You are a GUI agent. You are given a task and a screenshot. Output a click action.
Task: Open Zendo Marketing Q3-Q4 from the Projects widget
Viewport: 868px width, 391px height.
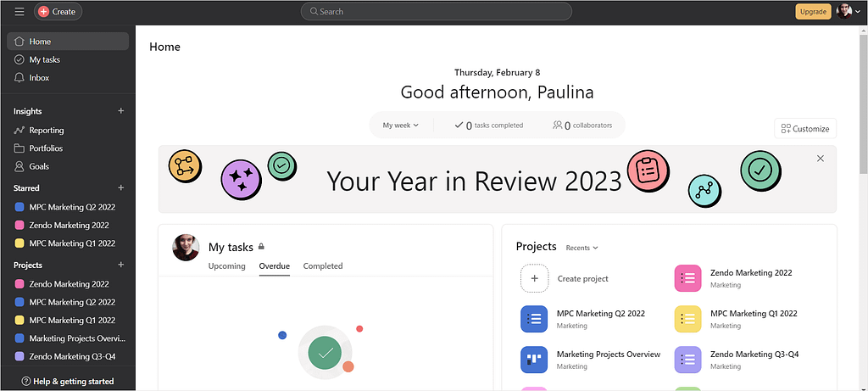(x=754, y=355)
